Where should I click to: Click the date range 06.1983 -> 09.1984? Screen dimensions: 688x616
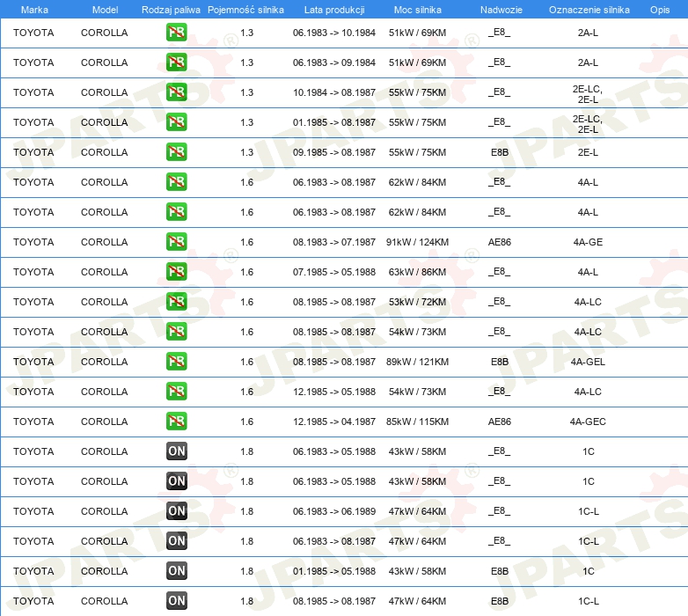point(334,62)
